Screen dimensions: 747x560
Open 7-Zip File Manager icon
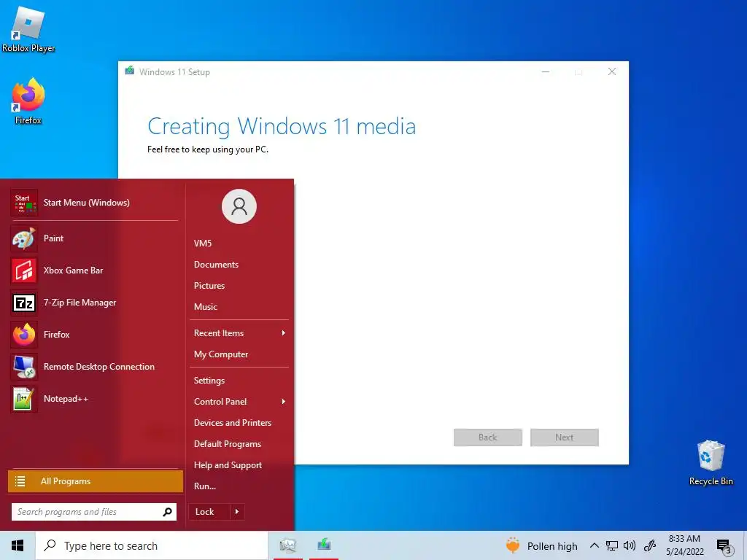click(24, 303)
